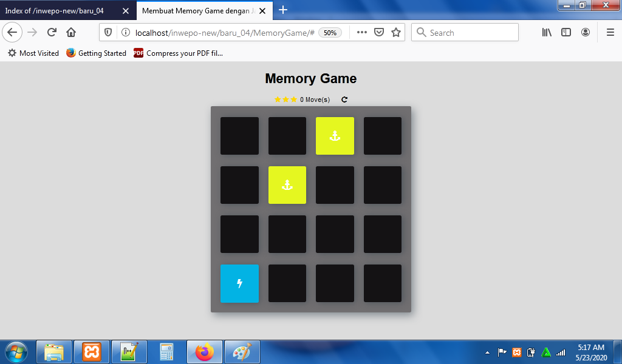Open the 5:17 AM clock and date
The image size is (622, 364).
tap(591, 352)
